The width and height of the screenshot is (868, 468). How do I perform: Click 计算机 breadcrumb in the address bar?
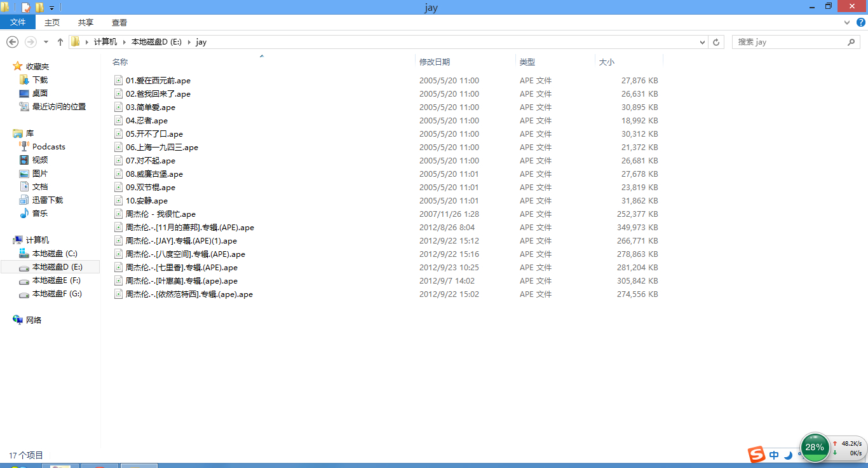point(105,42)
